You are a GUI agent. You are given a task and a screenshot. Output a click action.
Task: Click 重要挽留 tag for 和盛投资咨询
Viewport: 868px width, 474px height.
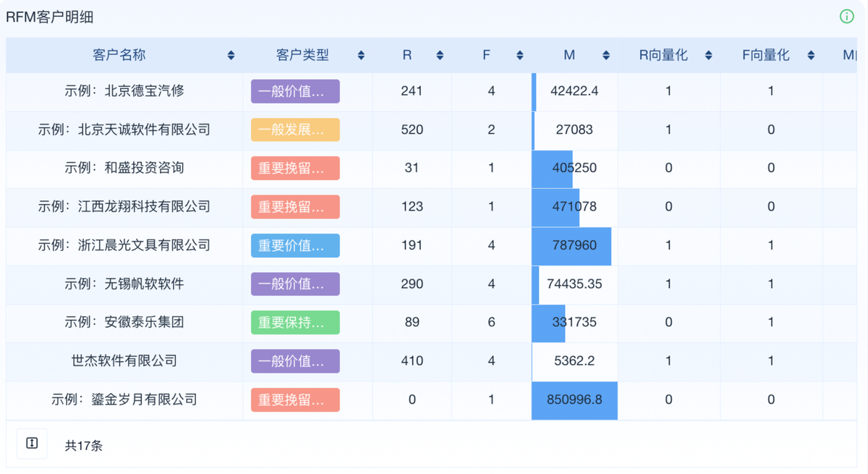[x=295, y=169]
